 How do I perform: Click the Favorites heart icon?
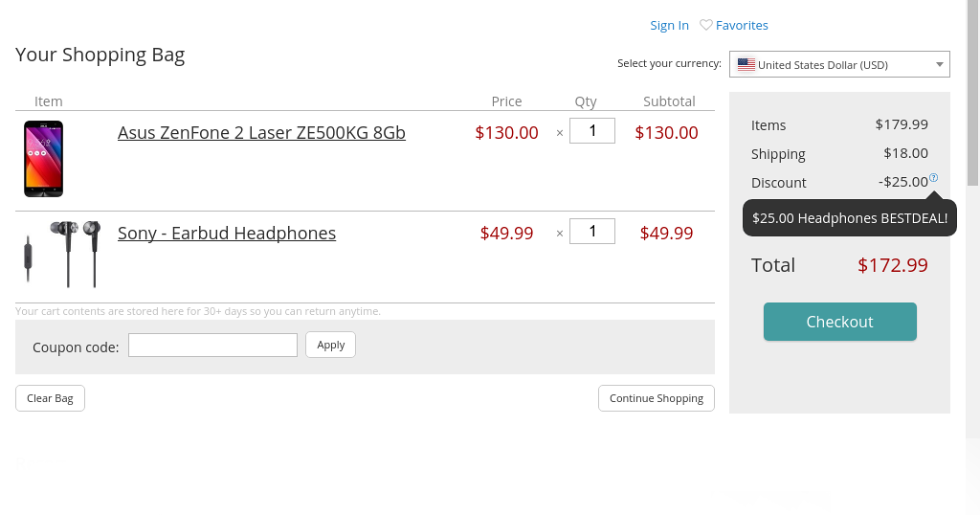click(x=705, y=25)
